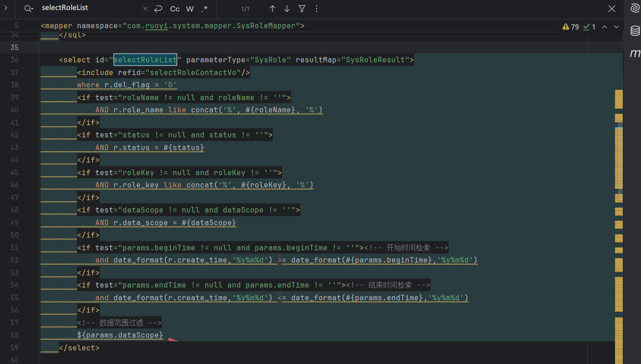Click the green checkmark typo indicator
This screenshot has width=641, height=364.
coord(590,27)
